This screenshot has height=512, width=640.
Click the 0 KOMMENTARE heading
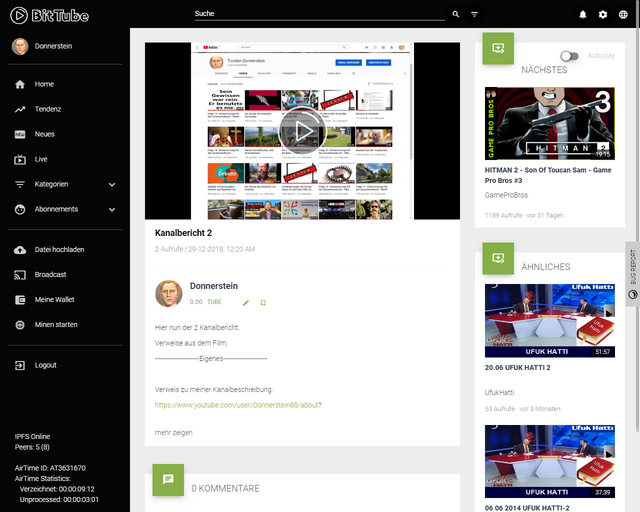coord(225,488)
